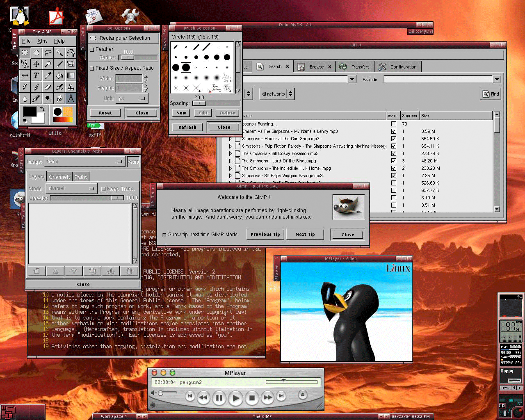
Task: Select the Flip tool with double arrow
Action: pyautogui.click(x=25, y=75)
